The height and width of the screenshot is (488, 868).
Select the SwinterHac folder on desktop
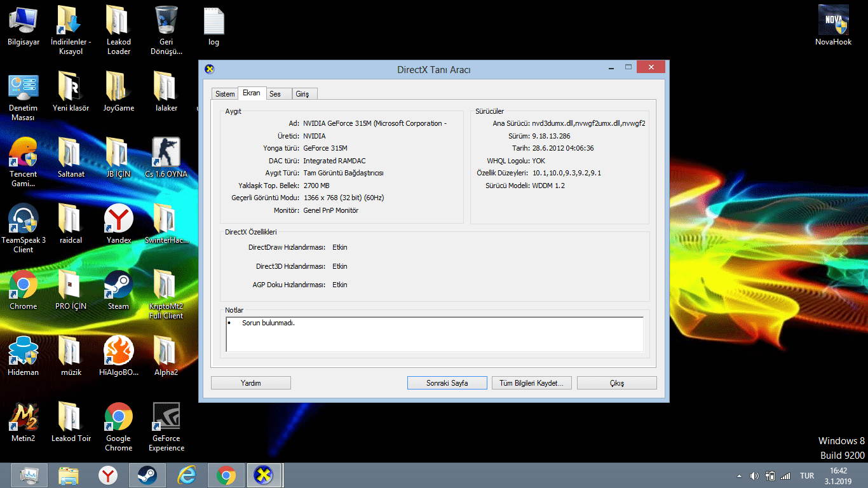coord(166,224)
